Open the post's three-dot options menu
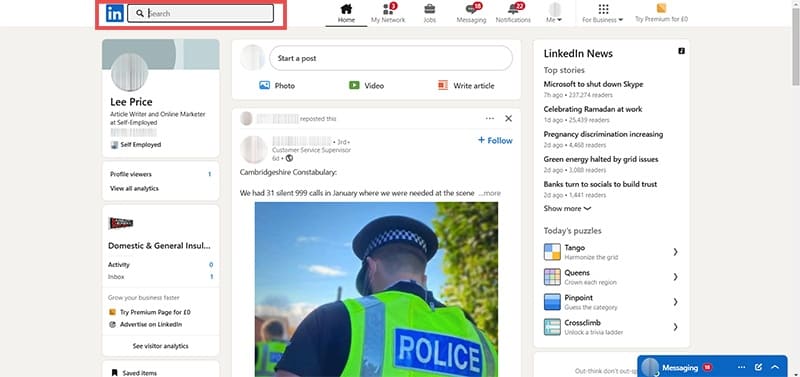 click(x=490, y=118)
